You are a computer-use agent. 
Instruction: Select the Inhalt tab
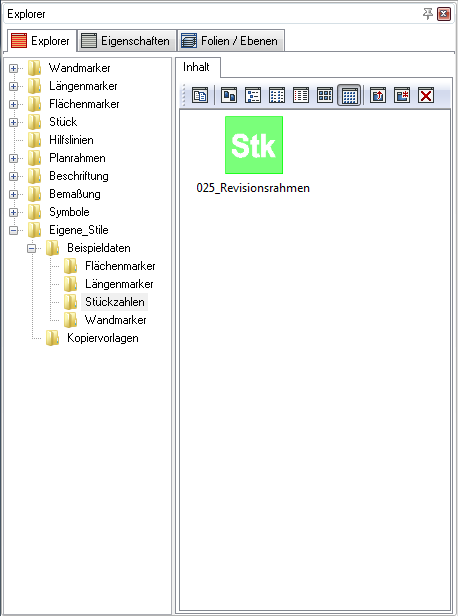click(196, 67)
